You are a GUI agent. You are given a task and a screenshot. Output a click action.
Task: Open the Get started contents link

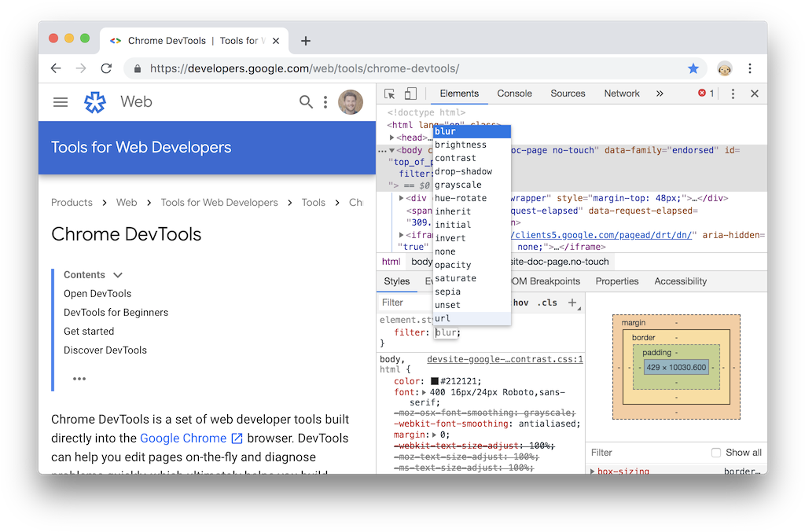click(89, 332)
